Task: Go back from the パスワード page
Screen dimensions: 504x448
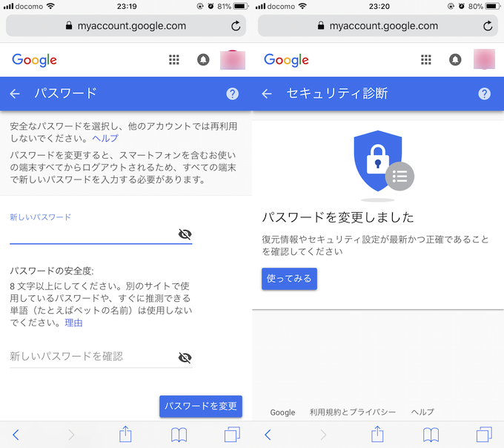Action: tap(15, 93)
